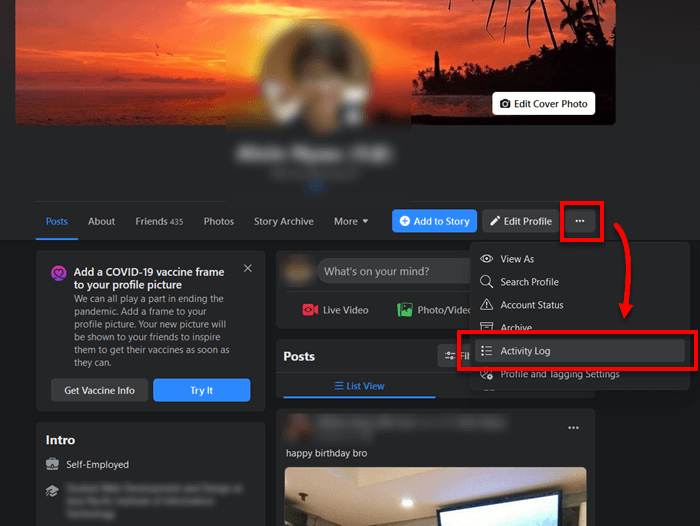Open the Friends 435 tab
The width and height of the screenshot is (700, 526).
point(159,221)
